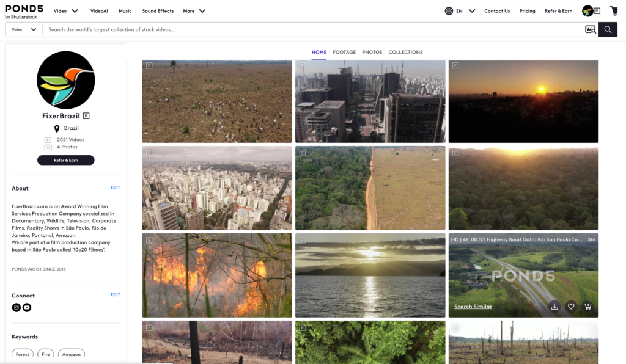This screenshot has width=626, height=364.
Task: Click the FixerBrazil hummingbird profile picture
Action: click(x=66, y=80)
